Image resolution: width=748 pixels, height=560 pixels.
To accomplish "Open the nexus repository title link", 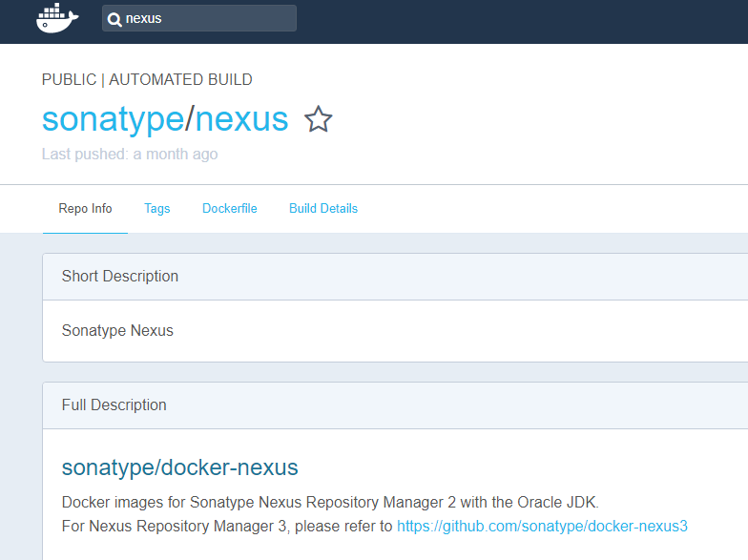I will [x=241, y=119].
